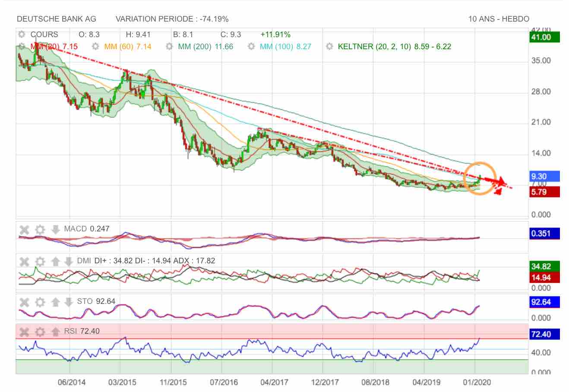This screenshot has width=569, height=392.
Task: Click the MACD 0.247 label
Action: click(x=87, y=229)
